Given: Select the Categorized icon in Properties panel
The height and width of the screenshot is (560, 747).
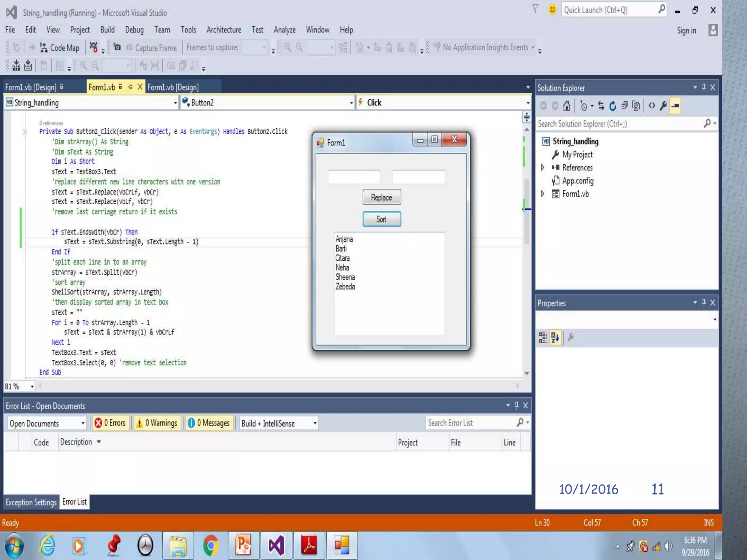Looking at the screenshot, I should pos(543,338).
